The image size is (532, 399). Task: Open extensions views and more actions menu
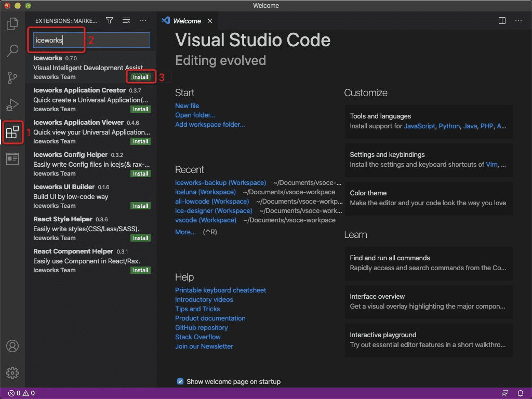tap(143, 21)
